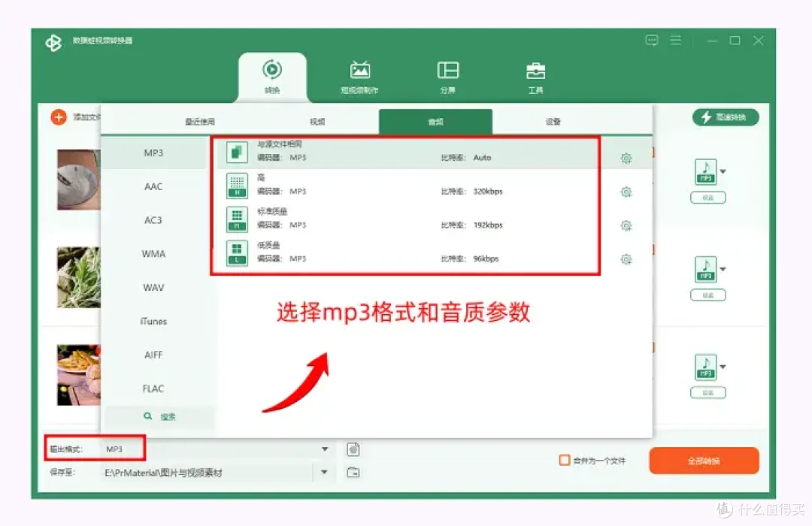Click the 96kbps bitrate text
The image size is (812, 526).
pos(486,258)
